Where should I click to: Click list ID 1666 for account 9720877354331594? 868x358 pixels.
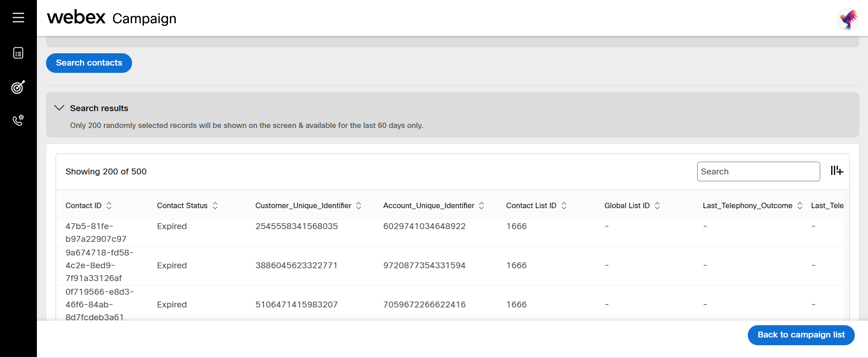(516, 266)
